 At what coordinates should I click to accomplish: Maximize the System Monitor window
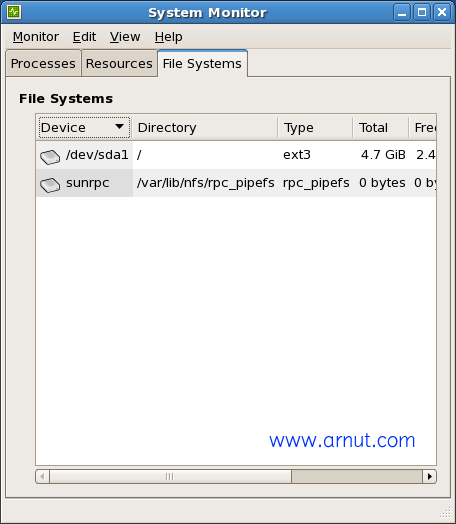pos(422,12)
